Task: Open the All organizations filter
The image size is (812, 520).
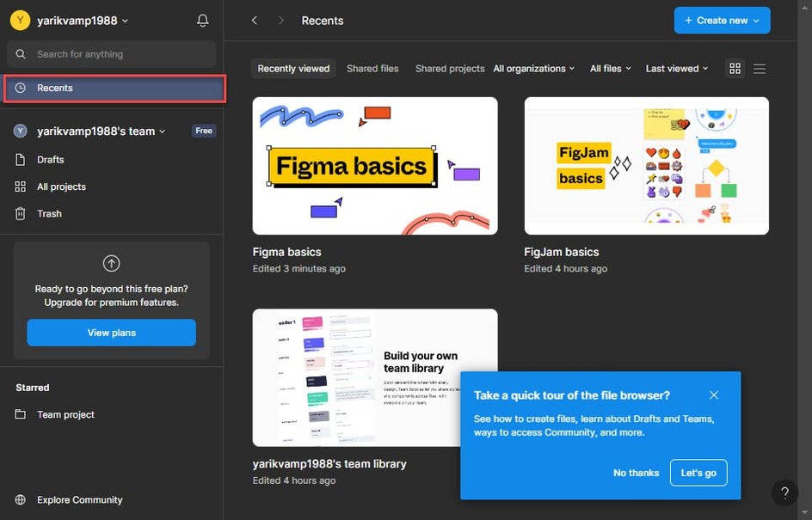Action: click(x=534, y=69)
